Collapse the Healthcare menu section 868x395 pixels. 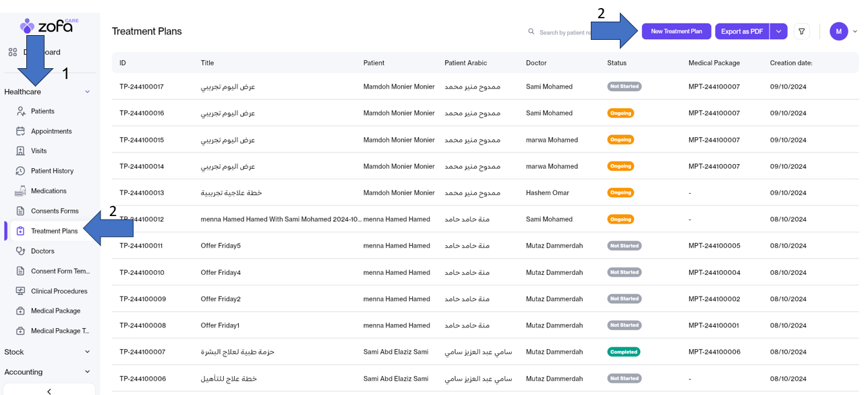point(87,92)
